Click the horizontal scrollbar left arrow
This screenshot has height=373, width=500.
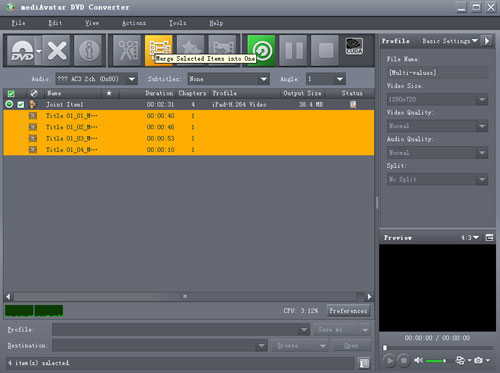pos(8,297)
